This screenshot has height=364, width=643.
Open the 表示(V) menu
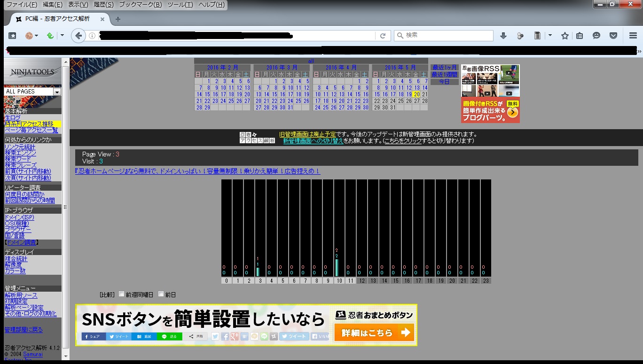pyautogui.click(x=78, y=5)
